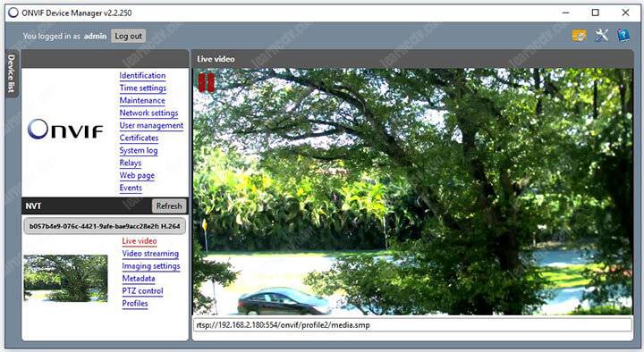Select the H.264 profile token entry
This screenshot has width=644, height=352.
pos(105,226)
